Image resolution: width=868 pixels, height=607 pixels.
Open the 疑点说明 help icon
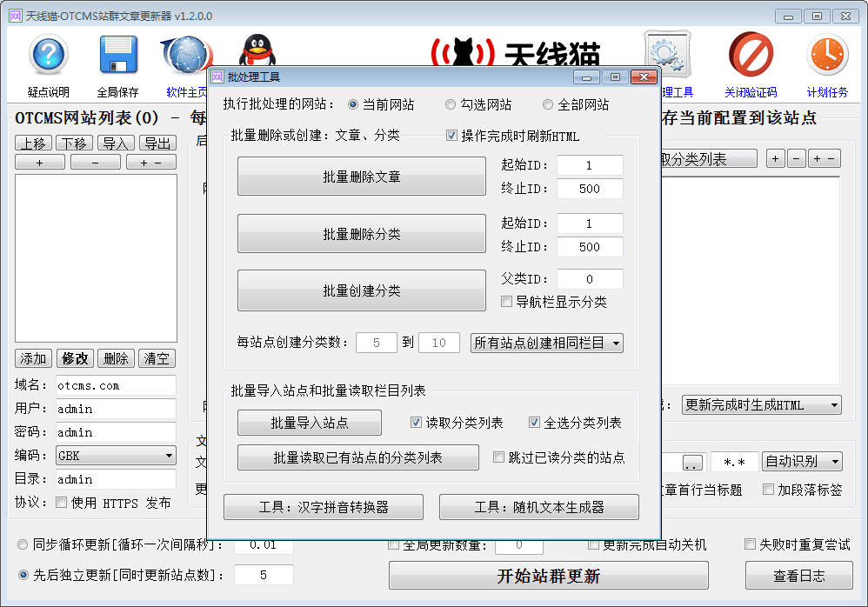pyautogui.click(x=48, y=55)
